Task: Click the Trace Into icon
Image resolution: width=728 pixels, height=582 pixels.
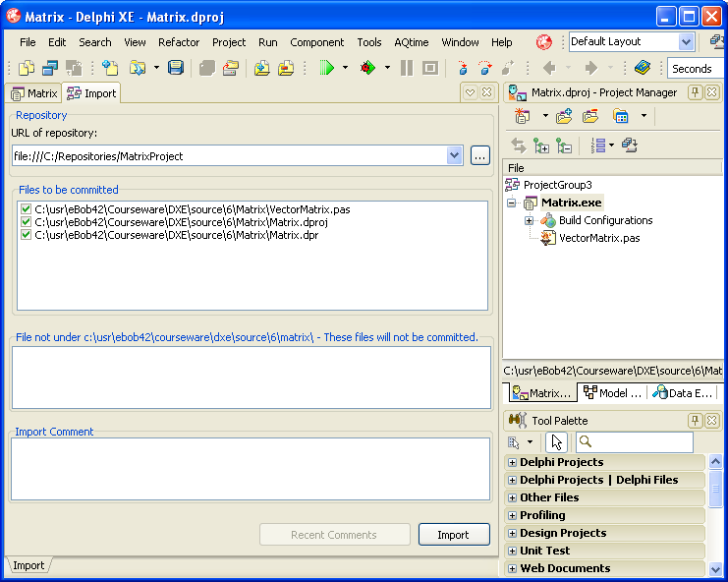Action: pos(463,68)
